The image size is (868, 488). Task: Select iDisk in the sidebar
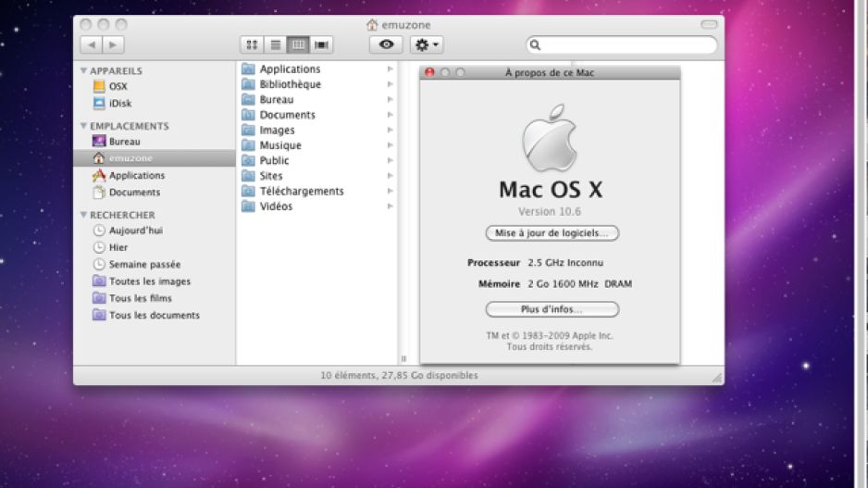click(x=155, y=103)
